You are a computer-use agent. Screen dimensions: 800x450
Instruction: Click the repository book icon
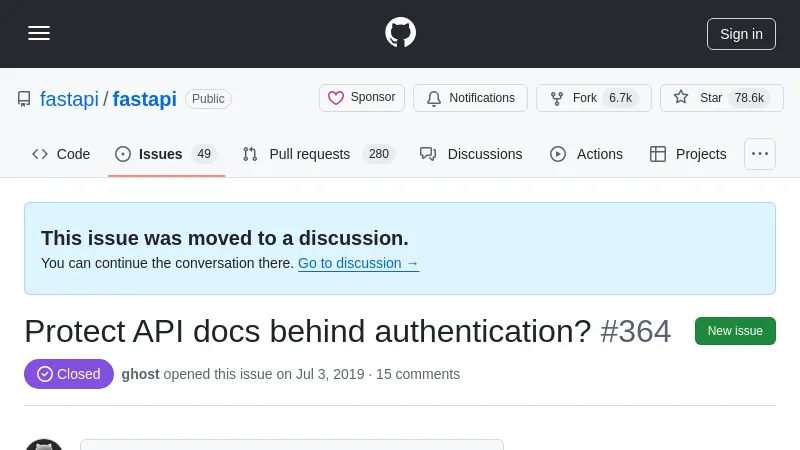[24, 99]
